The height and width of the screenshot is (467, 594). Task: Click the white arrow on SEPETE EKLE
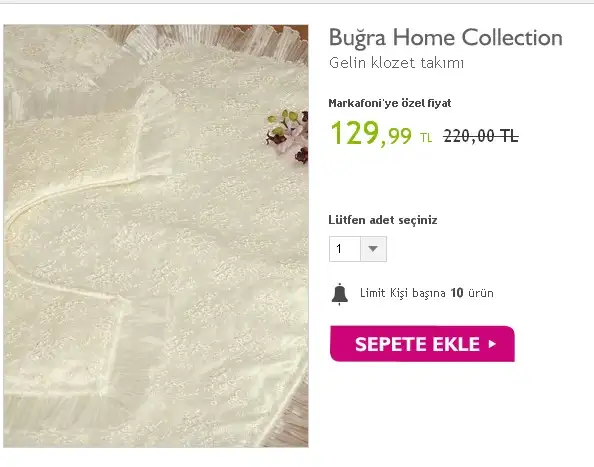[x=492, y=344]
